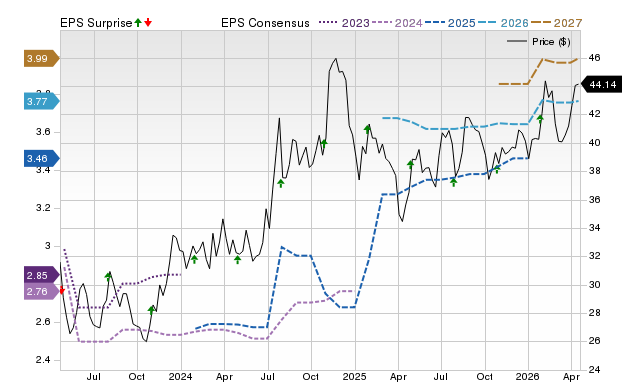Image resolution: width=640 pixels, height=382 pixels.
Task: Click the dark blue 3.46 estimate tag
Action: point(42,158)
